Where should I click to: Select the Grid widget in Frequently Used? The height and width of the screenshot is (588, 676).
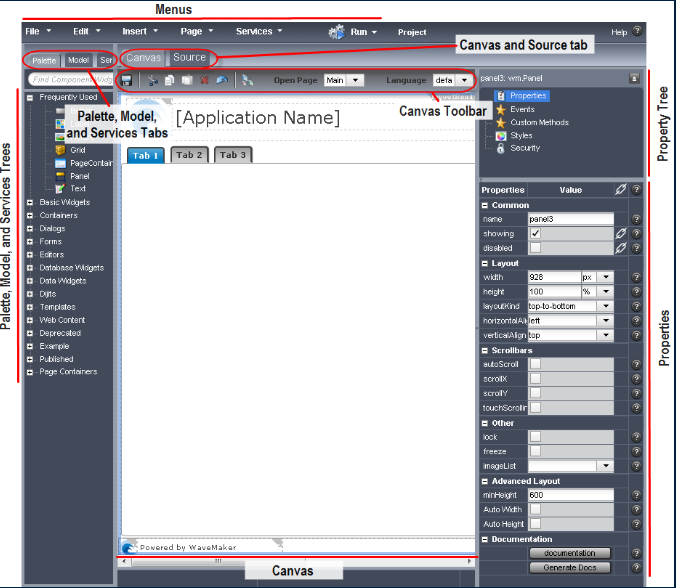[77, 150]
